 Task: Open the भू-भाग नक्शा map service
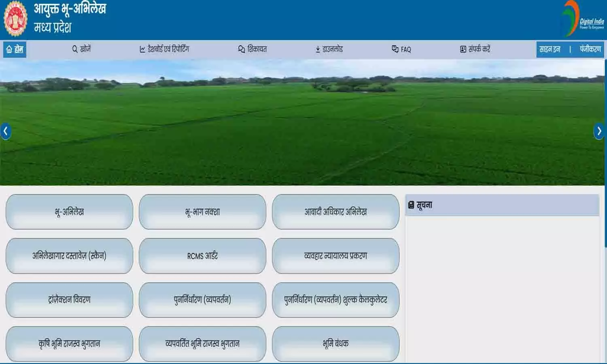click(202, 212)
